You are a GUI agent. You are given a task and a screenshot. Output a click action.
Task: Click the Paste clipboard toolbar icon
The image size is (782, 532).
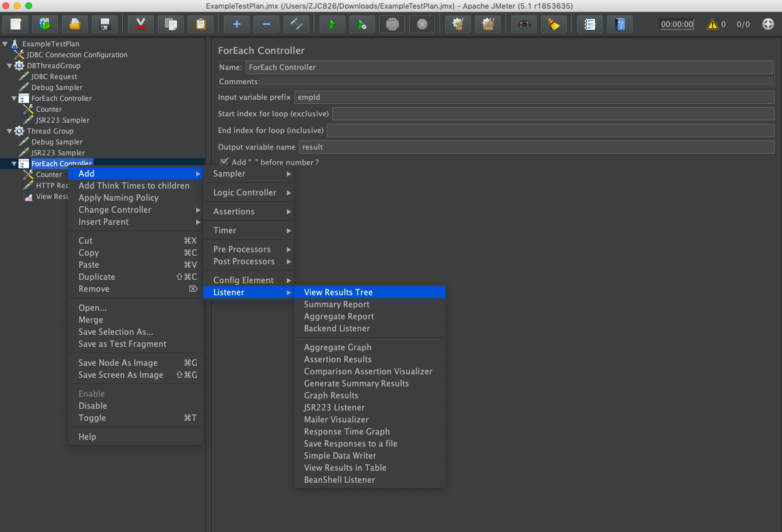[x=200, y=24]
